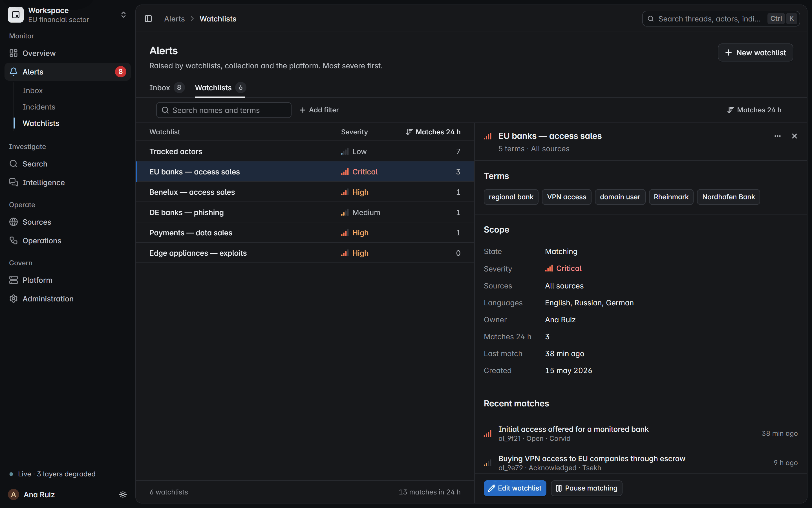
Task: Click Pause matching button
Action: click(x=586, y=488)
